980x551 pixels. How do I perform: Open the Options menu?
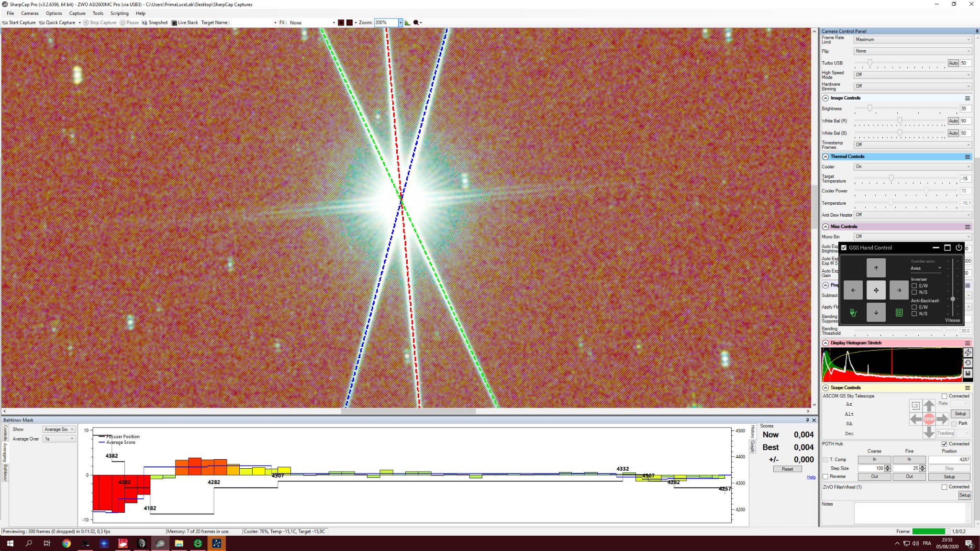click(x=54, y=13)
